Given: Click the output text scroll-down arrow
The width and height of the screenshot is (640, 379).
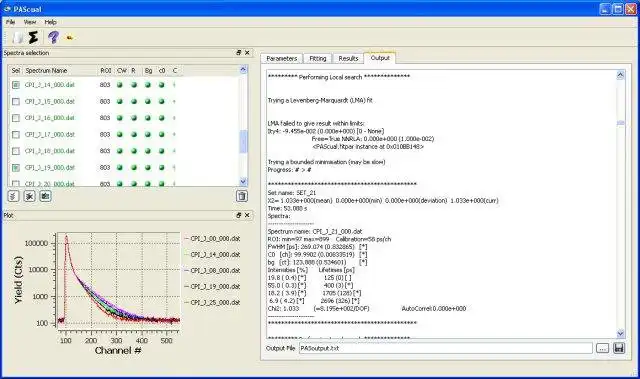Looking at the screenshot, I should pyautogui.click(x=620, y=334).
